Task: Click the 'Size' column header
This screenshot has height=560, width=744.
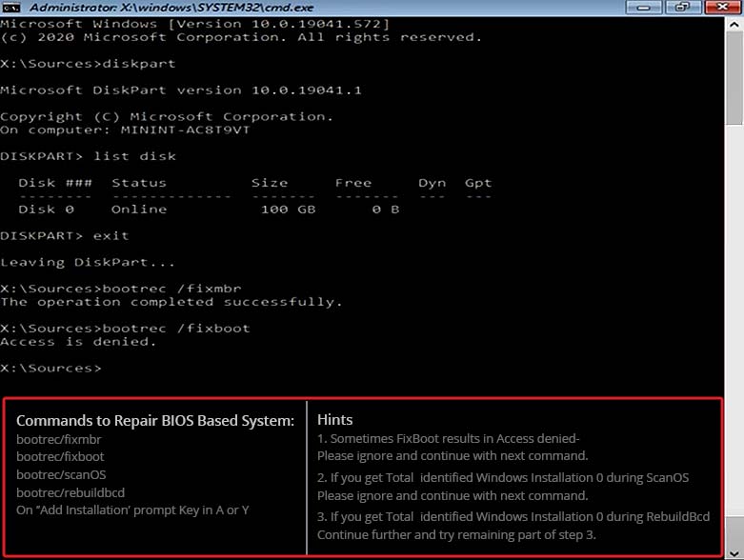Action: tap(270, 183)
